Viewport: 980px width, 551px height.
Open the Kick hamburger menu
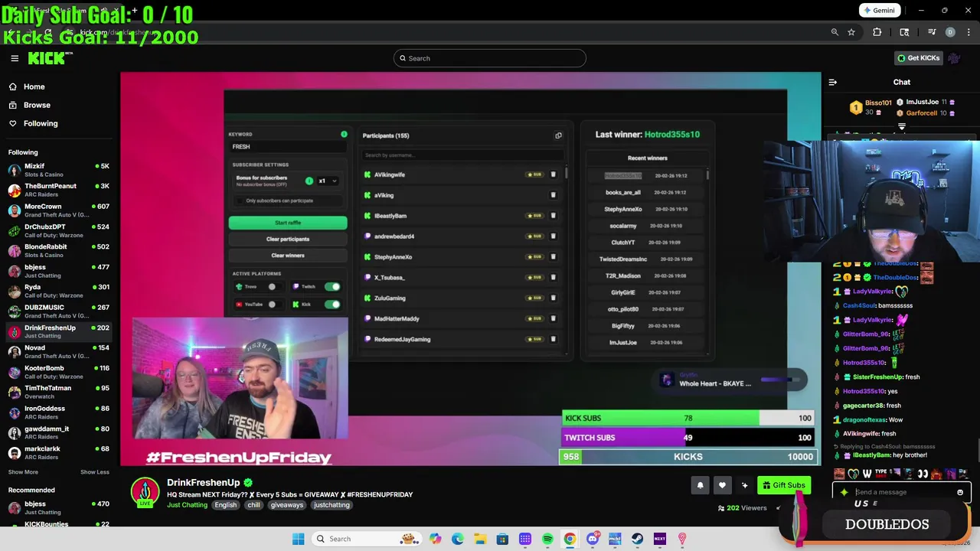point(15,58)
